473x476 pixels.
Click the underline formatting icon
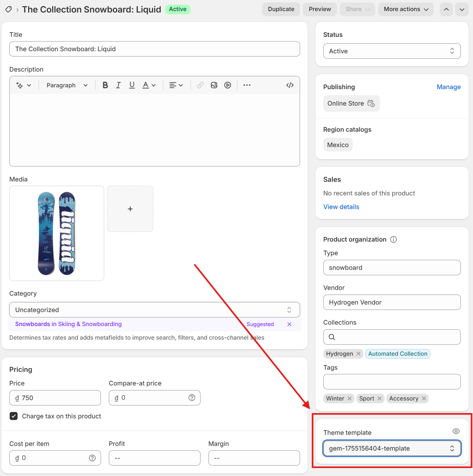point(132,85)
